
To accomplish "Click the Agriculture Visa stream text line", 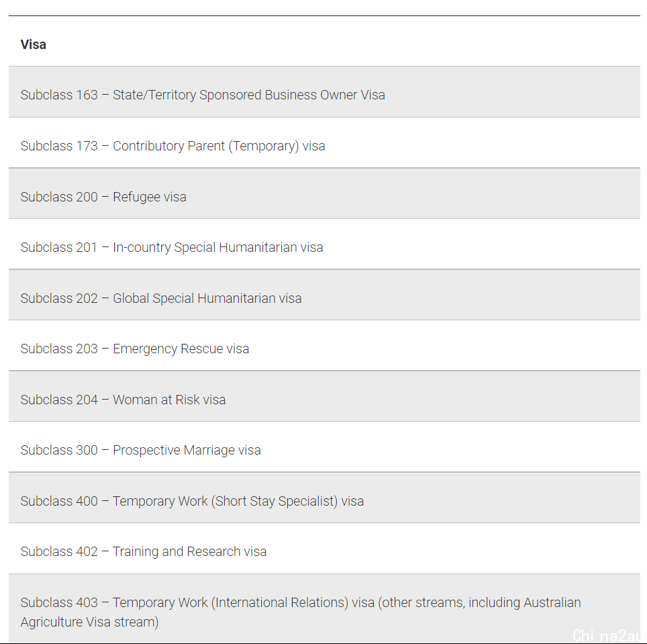I will [89, 622].
